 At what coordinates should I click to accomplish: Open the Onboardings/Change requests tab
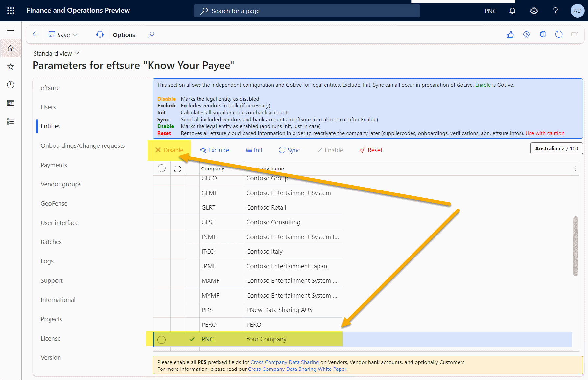82,145
